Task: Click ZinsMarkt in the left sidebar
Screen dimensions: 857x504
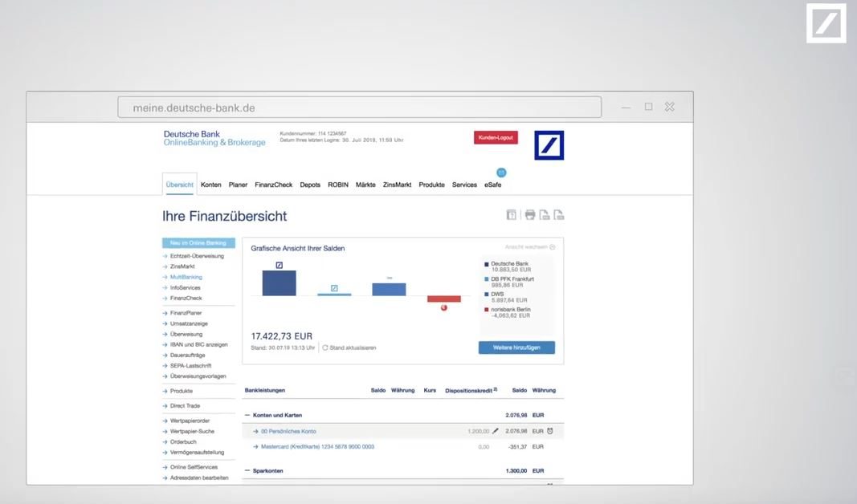Action: click(x=182, y=266)
